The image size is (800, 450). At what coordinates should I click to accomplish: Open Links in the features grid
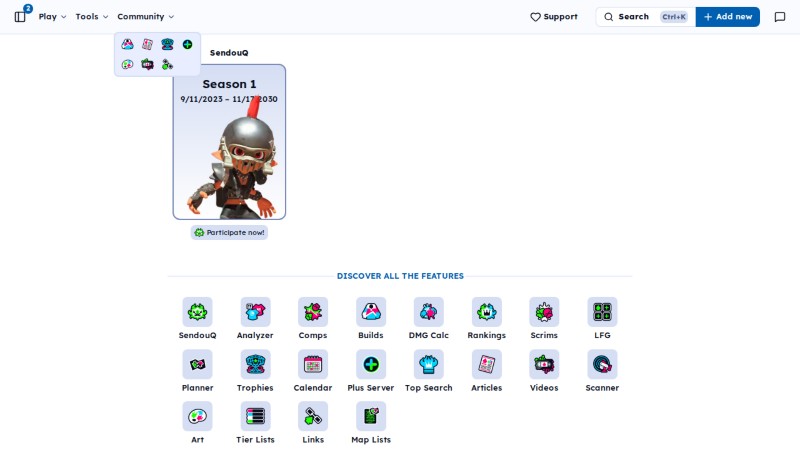coord(313,423)
